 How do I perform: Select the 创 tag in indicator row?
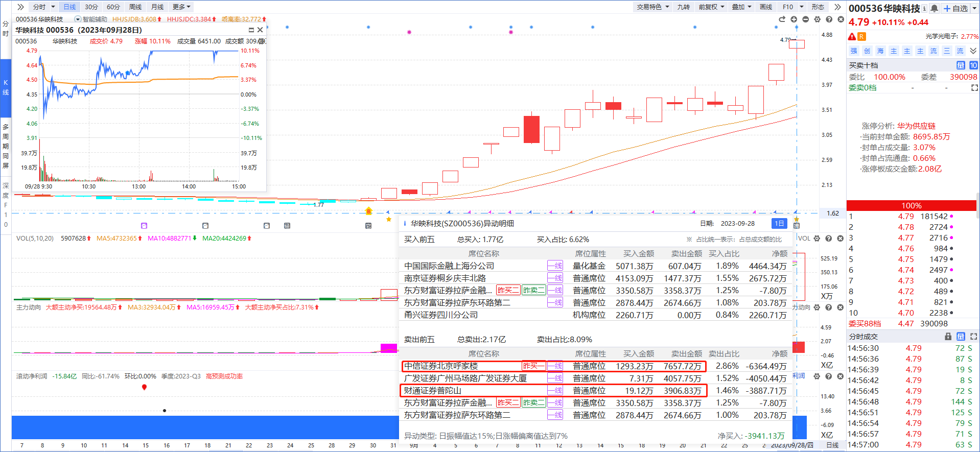pos(867,51)
